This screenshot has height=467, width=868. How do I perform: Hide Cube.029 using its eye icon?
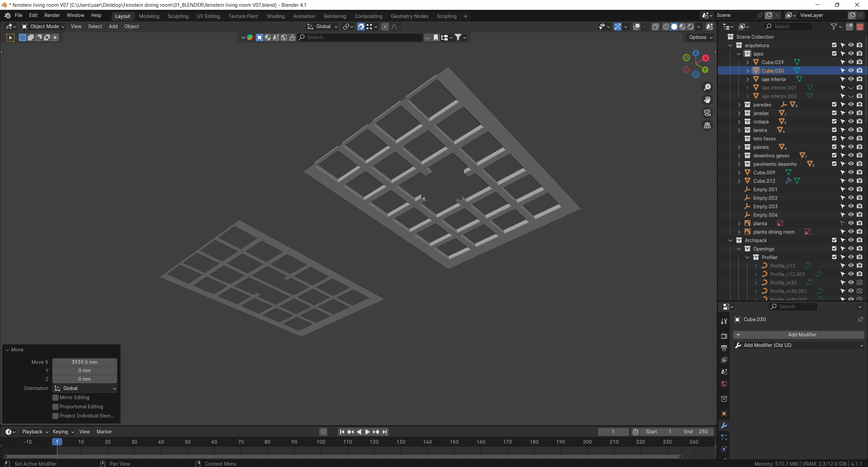(x=851, y=62)
